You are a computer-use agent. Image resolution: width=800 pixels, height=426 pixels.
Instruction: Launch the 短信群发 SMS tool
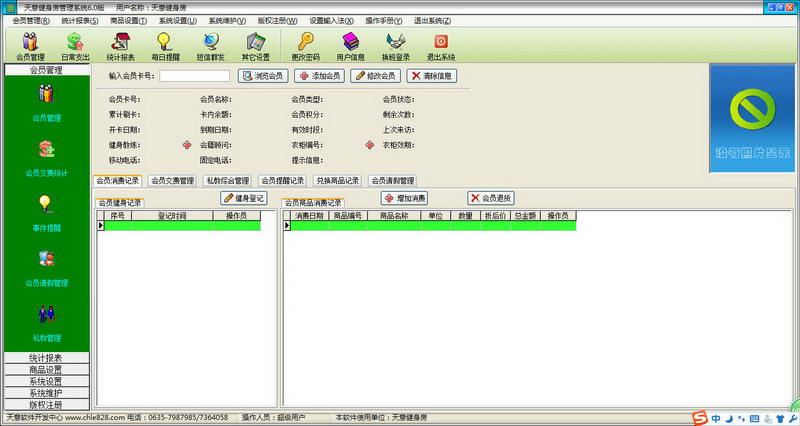click(211, 46)
